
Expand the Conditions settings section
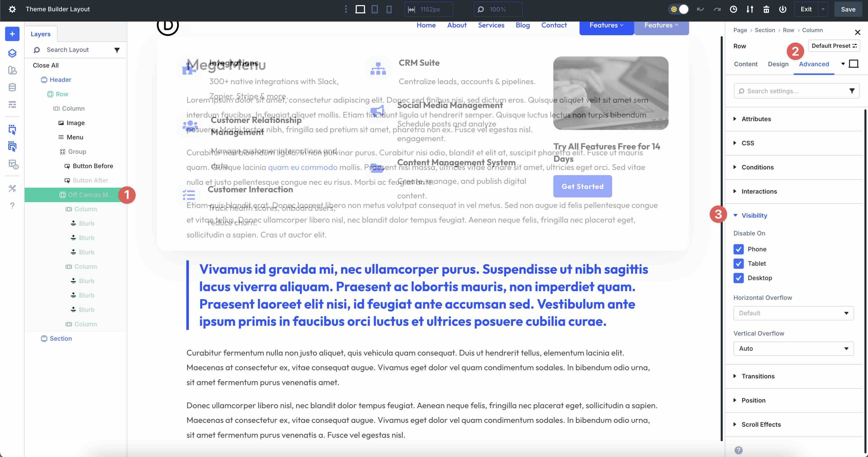point(757,167)
